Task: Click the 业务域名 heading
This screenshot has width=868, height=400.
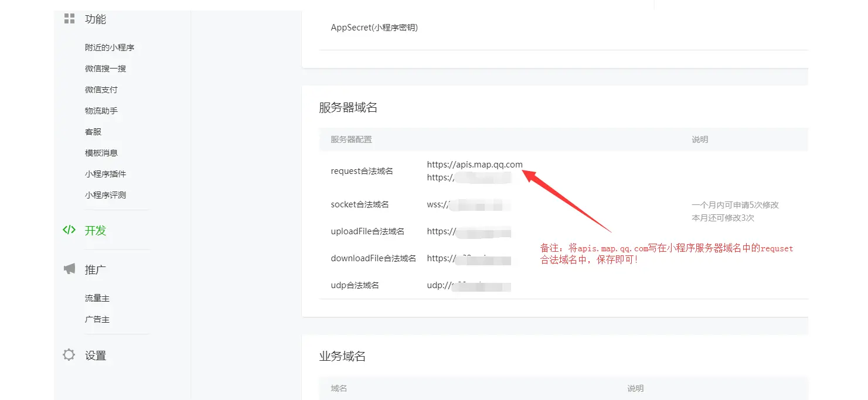Action: pyautogui.click(x=342, y=356)
